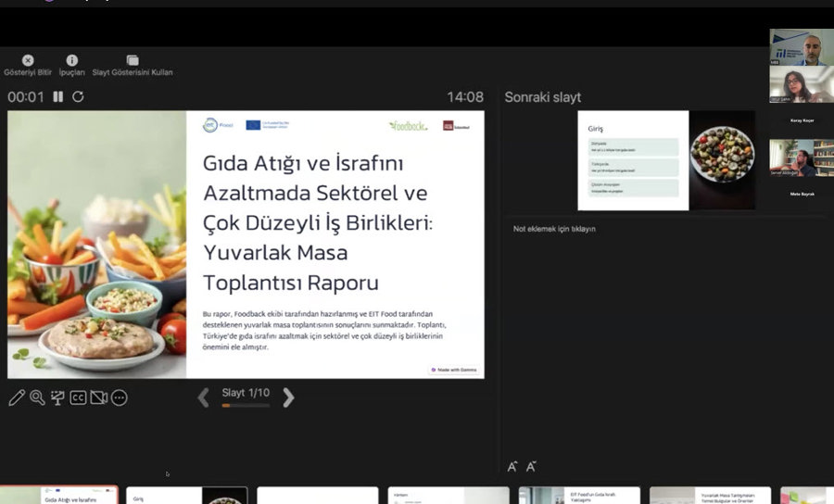Reset the elapsed timer
Image resolution: width=834 pixels, height=504 pixels.
point(78,96)
